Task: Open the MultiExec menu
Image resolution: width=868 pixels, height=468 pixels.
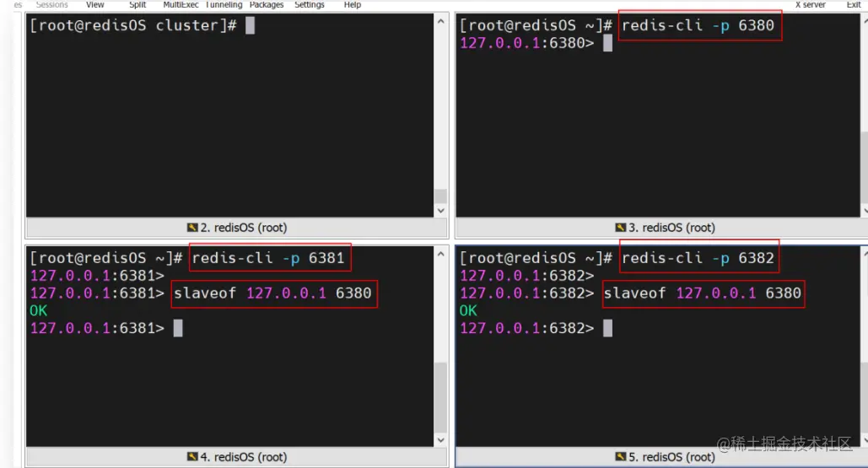Action: tap(181, 4)
